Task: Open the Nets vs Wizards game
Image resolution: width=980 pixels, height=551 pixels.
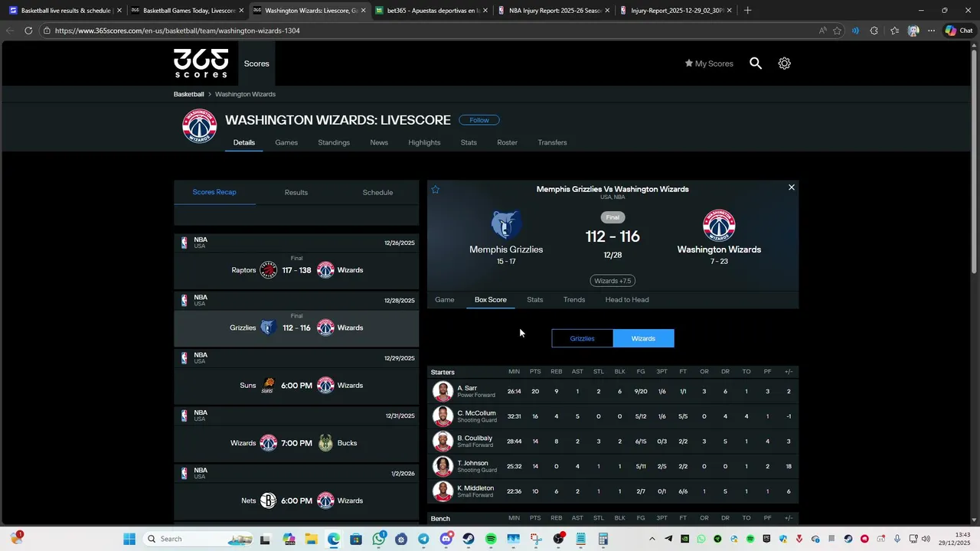Action: pyautogui.click(x=296, y=500)
